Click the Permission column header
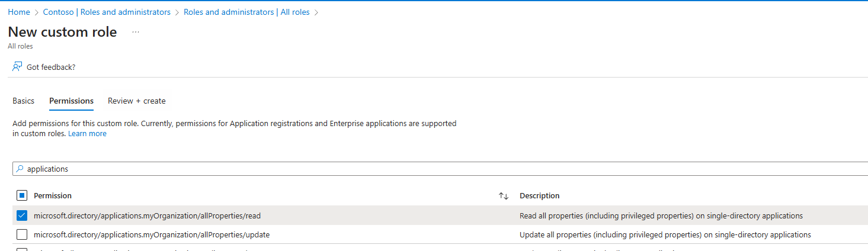 point(53,195)
